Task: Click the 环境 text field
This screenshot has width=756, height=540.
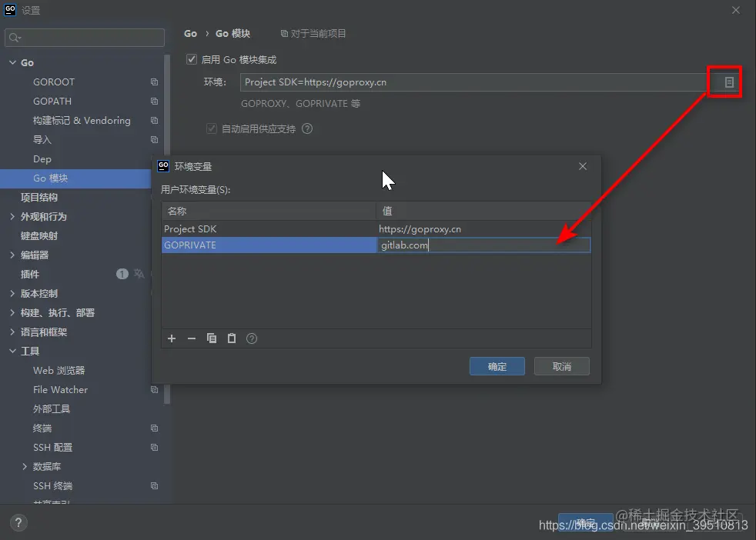Action: point(473,82)
